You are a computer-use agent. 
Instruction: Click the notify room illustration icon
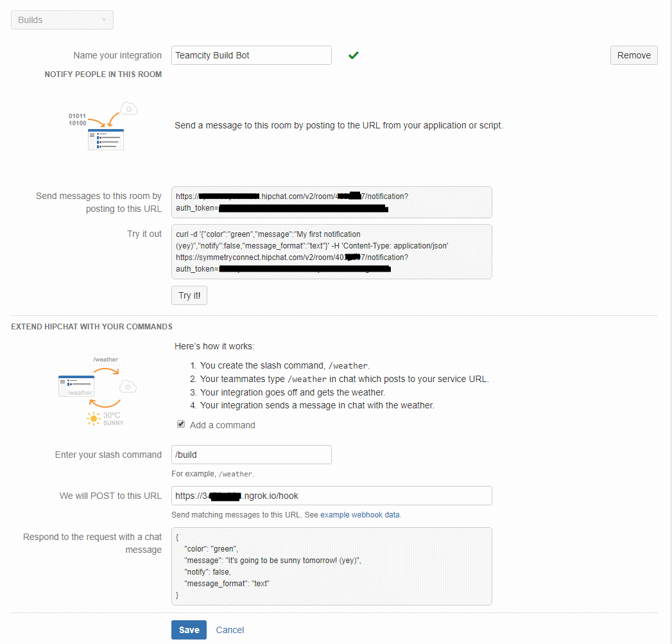(x=103, y=126)
